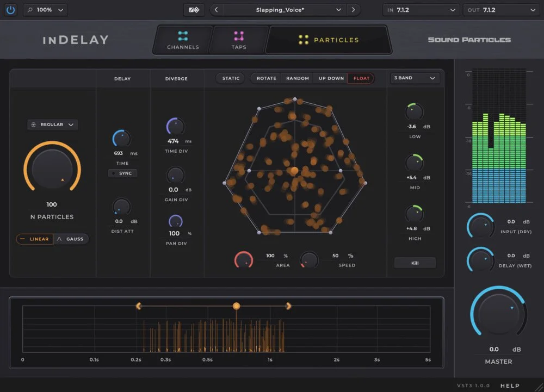Image resolution: width=544 pixels, height=392 pixels.
Task: Enable Sync for delay time
Action: click(123, 173)
